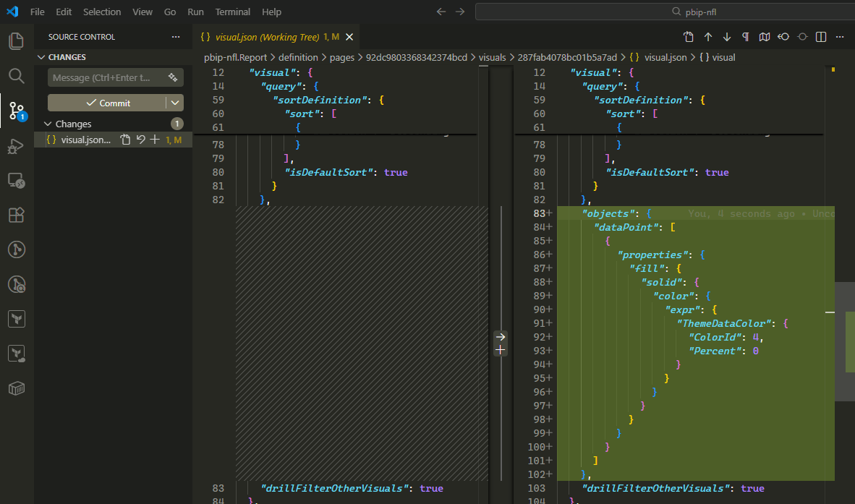Open the Explorer view in activity bar
855x504 pixels.
click(16, 41)
